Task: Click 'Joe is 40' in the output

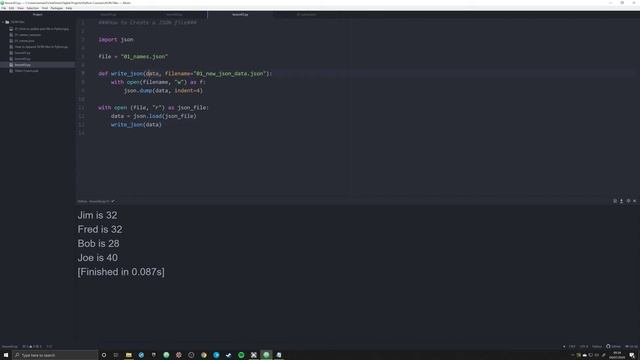Action: 98,258
